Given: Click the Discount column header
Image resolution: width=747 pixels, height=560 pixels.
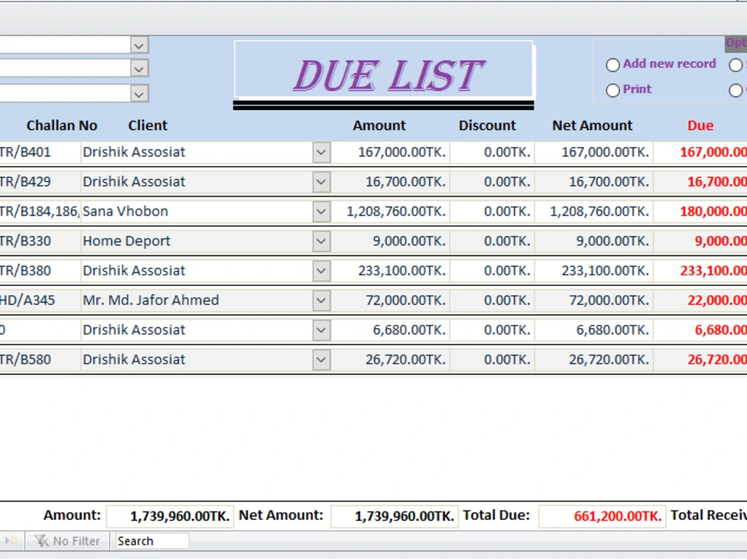Looking at the screenshot, I should (x=487, y=125).
